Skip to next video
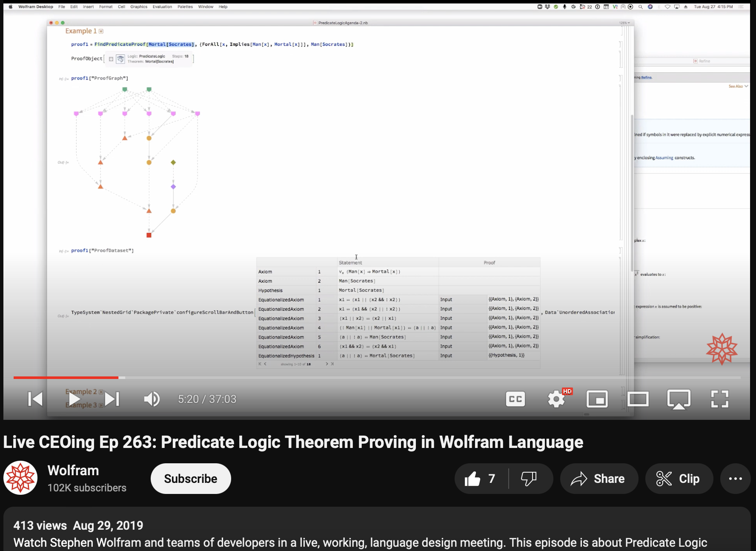 coord(112,399)
